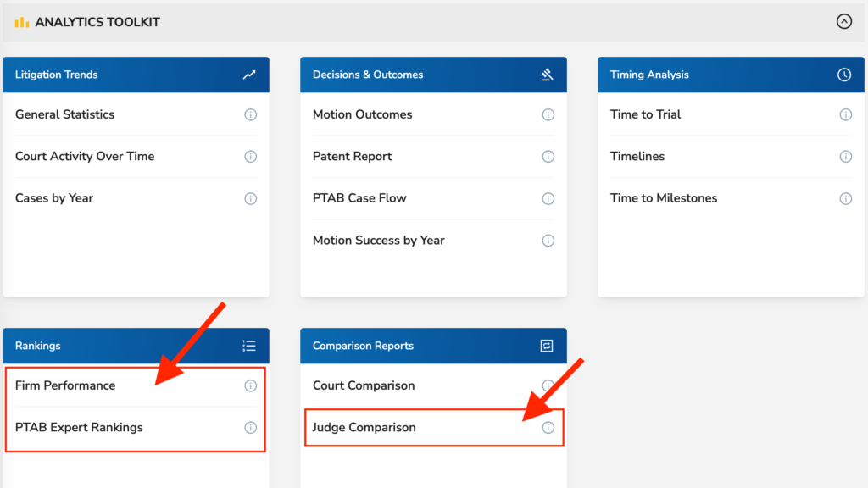Click info icon next to General Statistics

251,114
